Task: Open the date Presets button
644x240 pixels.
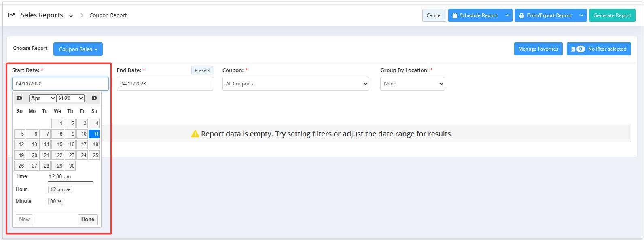Action: [x=202, y=70]
